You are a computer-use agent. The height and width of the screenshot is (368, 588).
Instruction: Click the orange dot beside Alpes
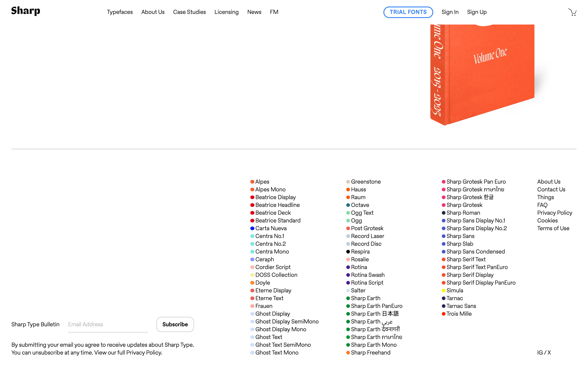pos(252,182)
